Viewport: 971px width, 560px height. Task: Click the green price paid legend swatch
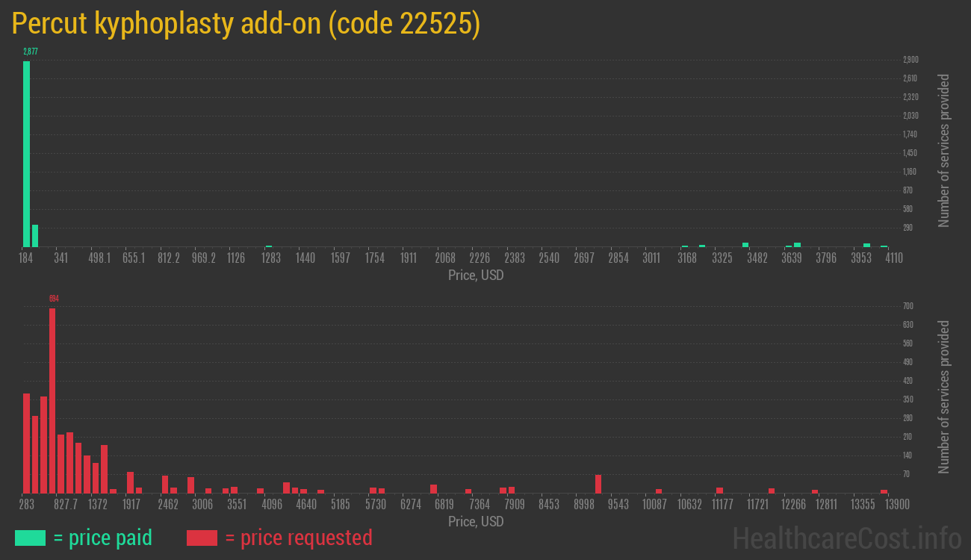click(x=30, y=538)
